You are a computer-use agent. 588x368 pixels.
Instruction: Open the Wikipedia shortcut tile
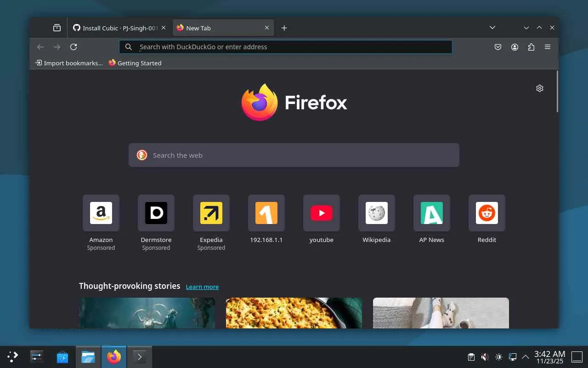(x=377, y=213)
